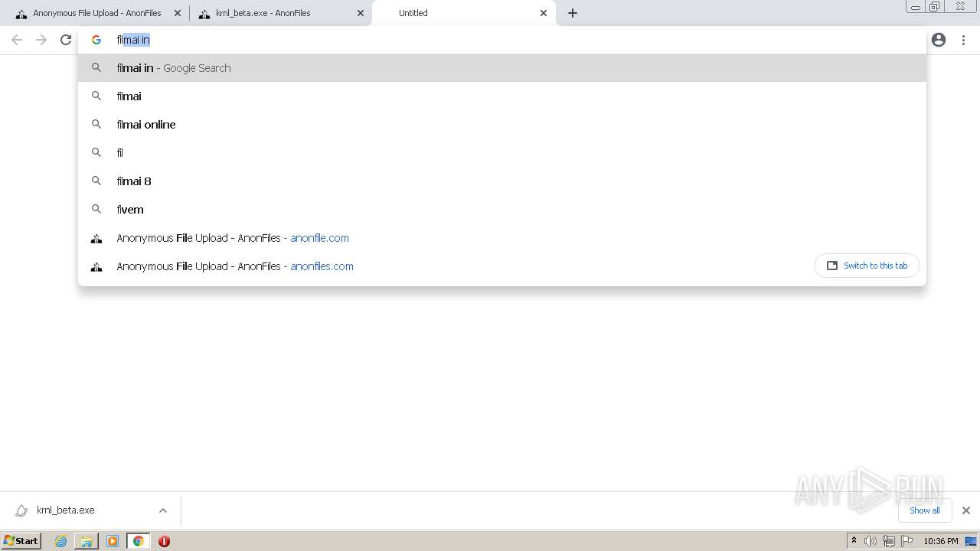980x551 pixels.
Task: Go back with the browser back arrow
Action: (x=17, y=40)
